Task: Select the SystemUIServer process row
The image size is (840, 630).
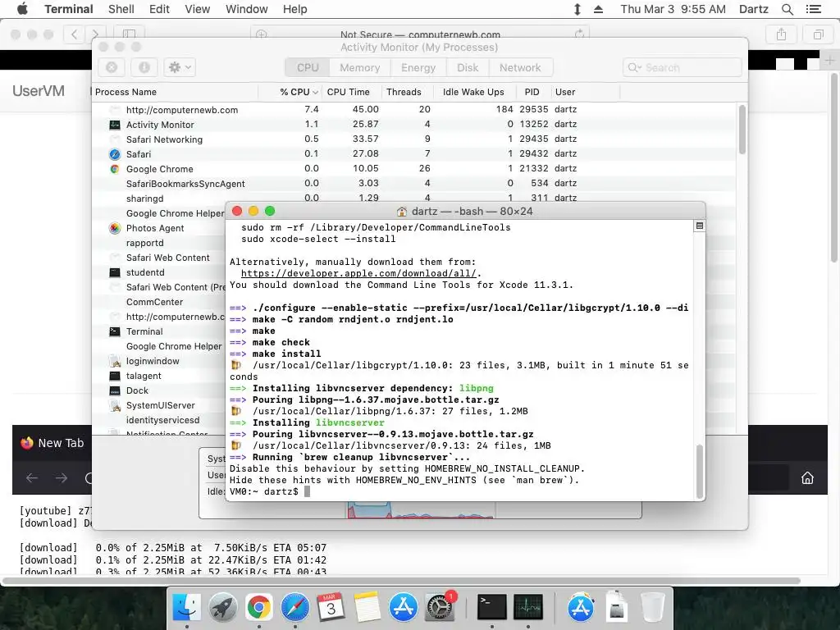Action: coord(159,405)
